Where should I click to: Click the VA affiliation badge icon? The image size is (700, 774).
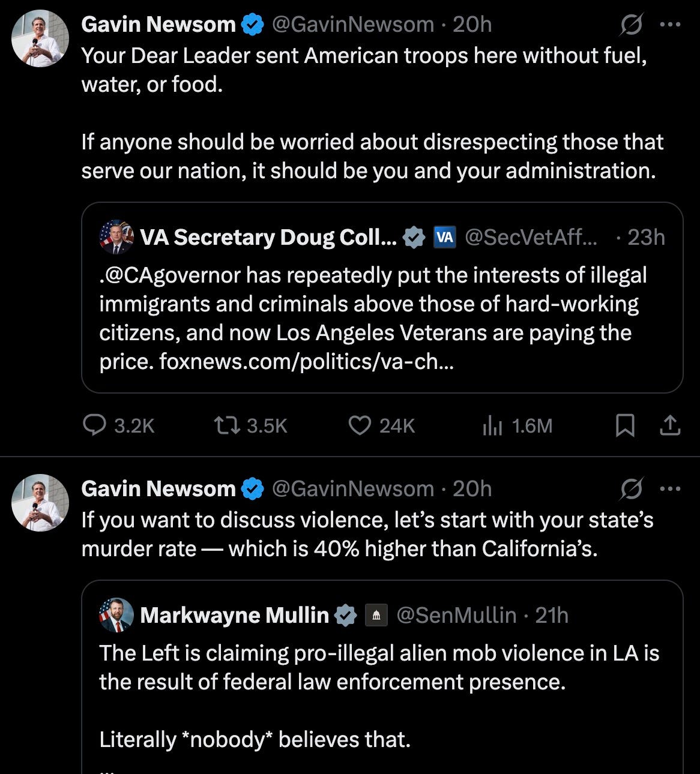coord(445,238)
